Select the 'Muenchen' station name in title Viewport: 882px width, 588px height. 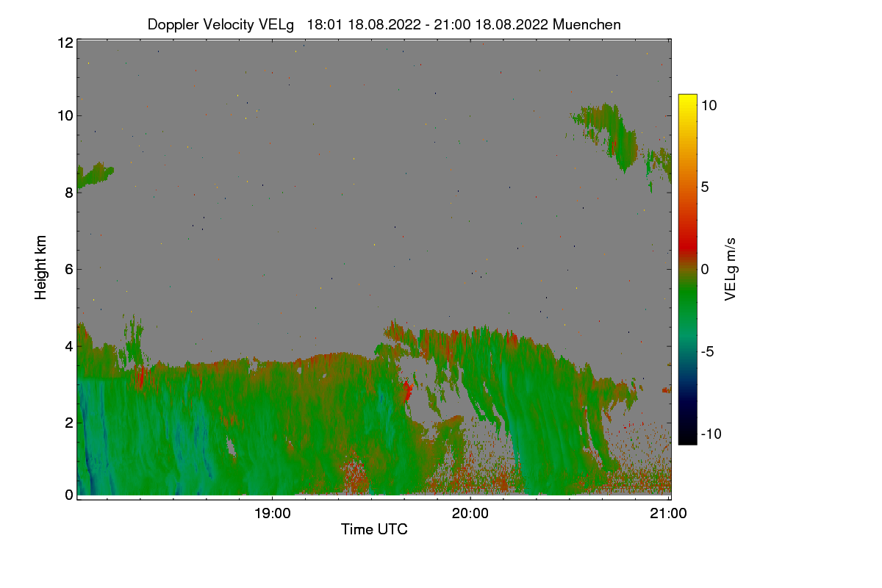pos(587,24)
